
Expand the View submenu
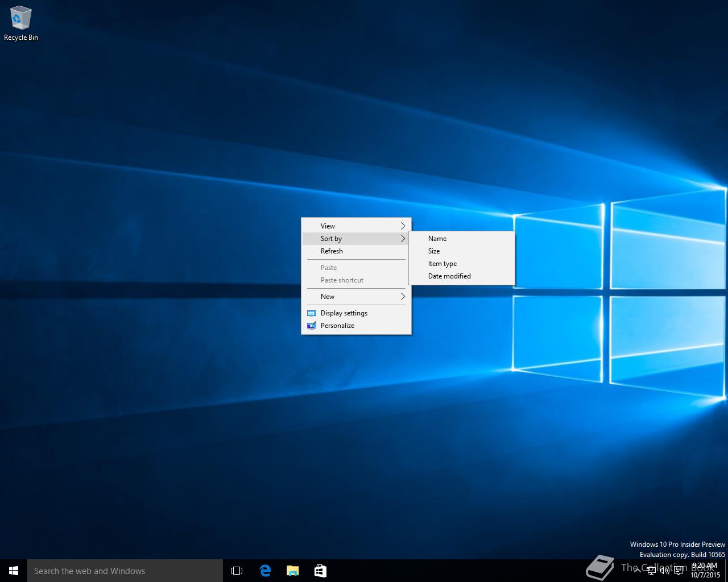(x=356, y=226)
